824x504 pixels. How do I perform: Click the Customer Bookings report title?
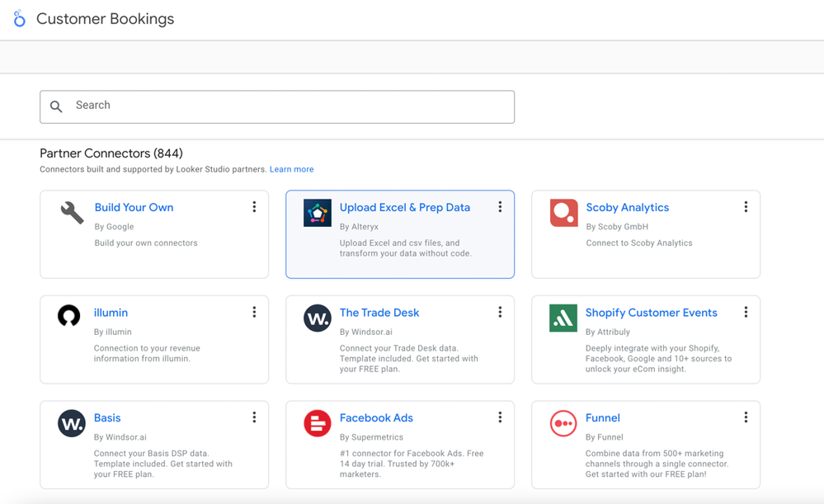pyautogui.click(x=105, y=19)
